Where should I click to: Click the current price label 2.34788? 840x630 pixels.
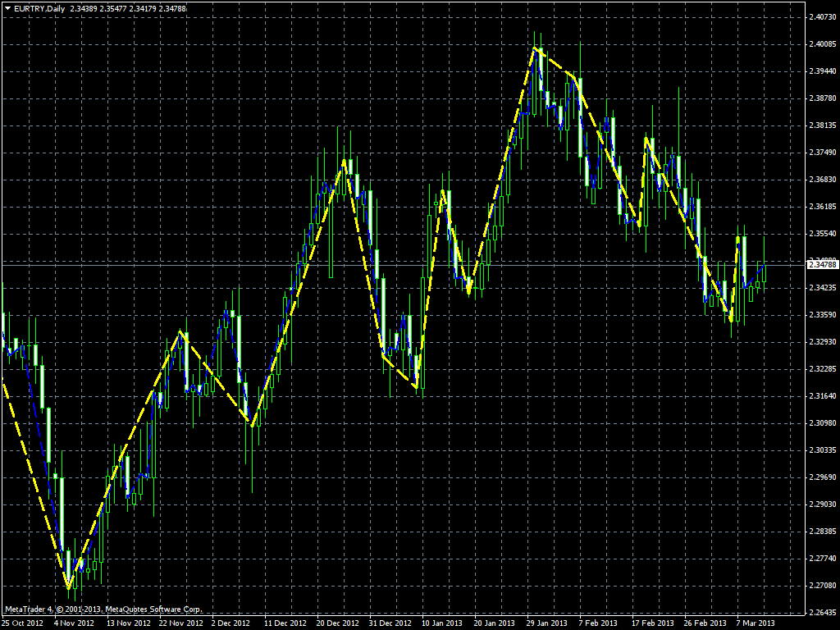coord(823,264)
